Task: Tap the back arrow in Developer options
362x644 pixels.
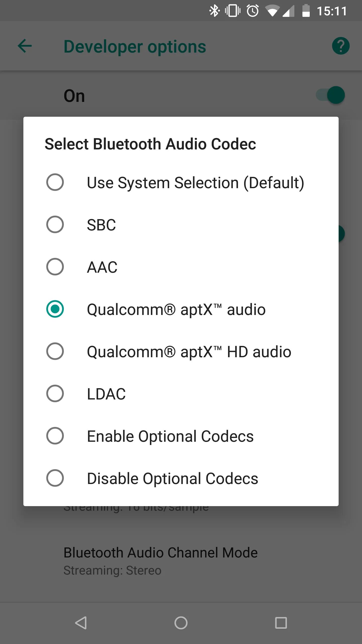Action: coord(25,46)
